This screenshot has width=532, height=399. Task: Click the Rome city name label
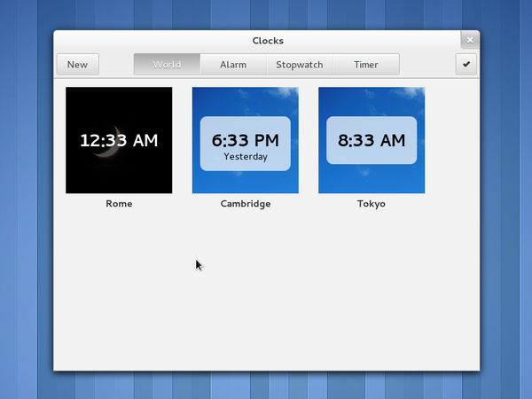click(119, 204)
